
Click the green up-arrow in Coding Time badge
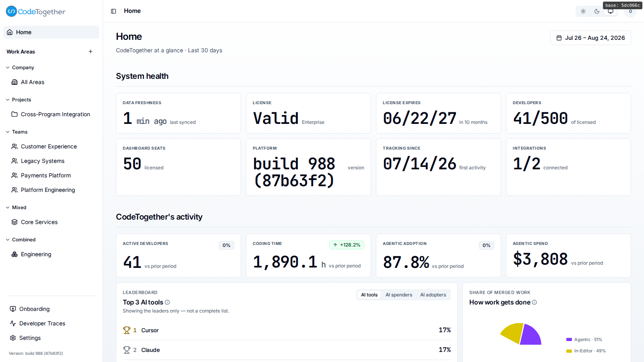pos(335,245)
